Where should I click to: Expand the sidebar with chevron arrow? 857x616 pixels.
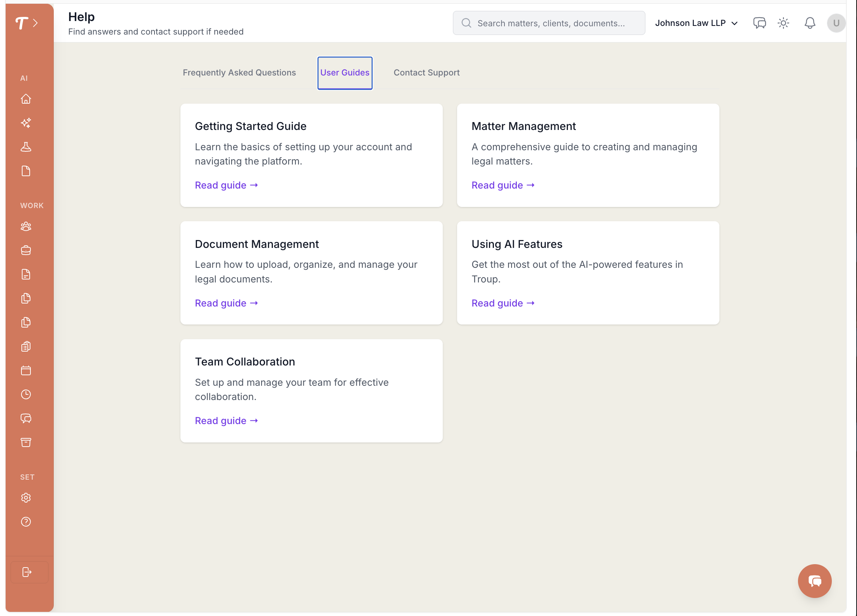pos(35,23)
